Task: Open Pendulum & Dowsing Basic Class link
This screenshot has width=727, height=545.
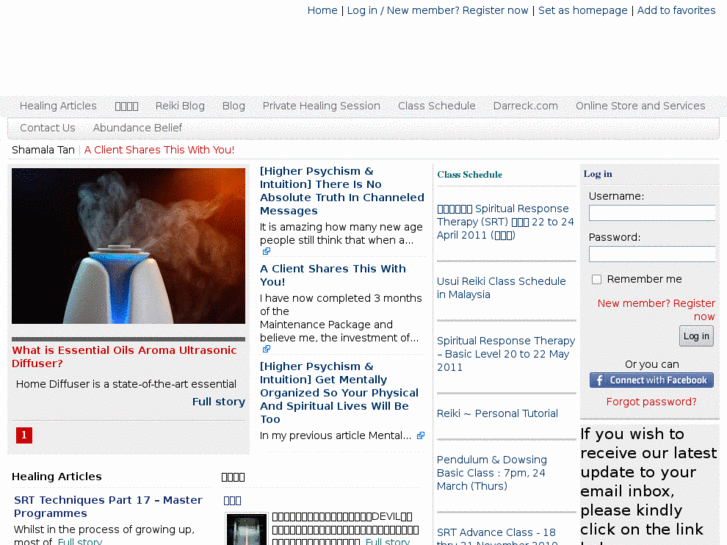Action: pyautogui.click(x=492, y=473)
